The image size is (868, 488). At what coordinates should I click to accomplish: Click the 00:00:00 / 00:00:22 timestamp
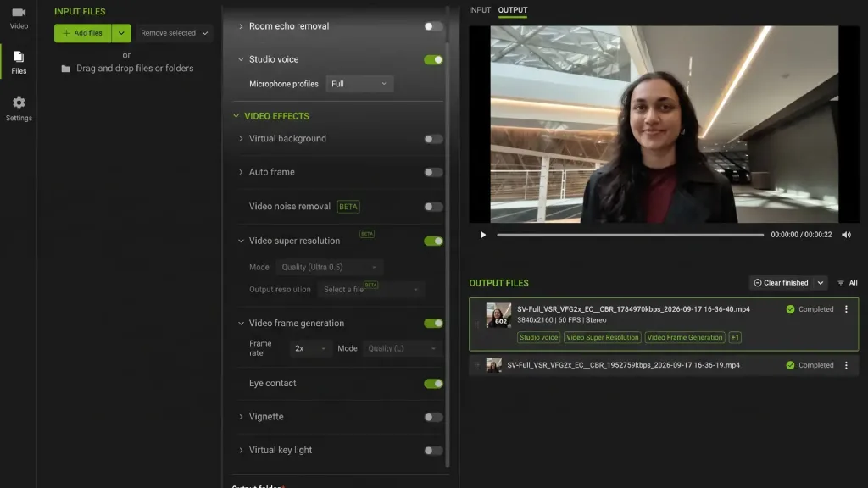[801, 235]
